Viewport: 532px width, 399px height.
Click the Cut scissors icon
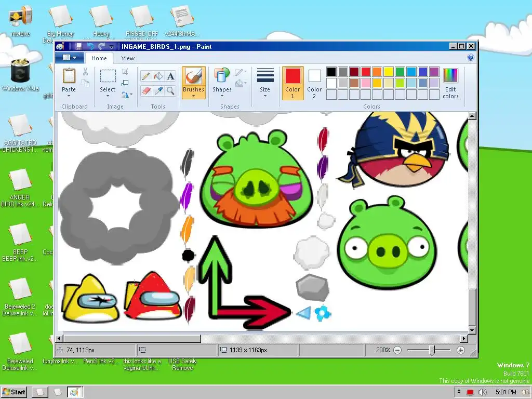click(85, 72)
